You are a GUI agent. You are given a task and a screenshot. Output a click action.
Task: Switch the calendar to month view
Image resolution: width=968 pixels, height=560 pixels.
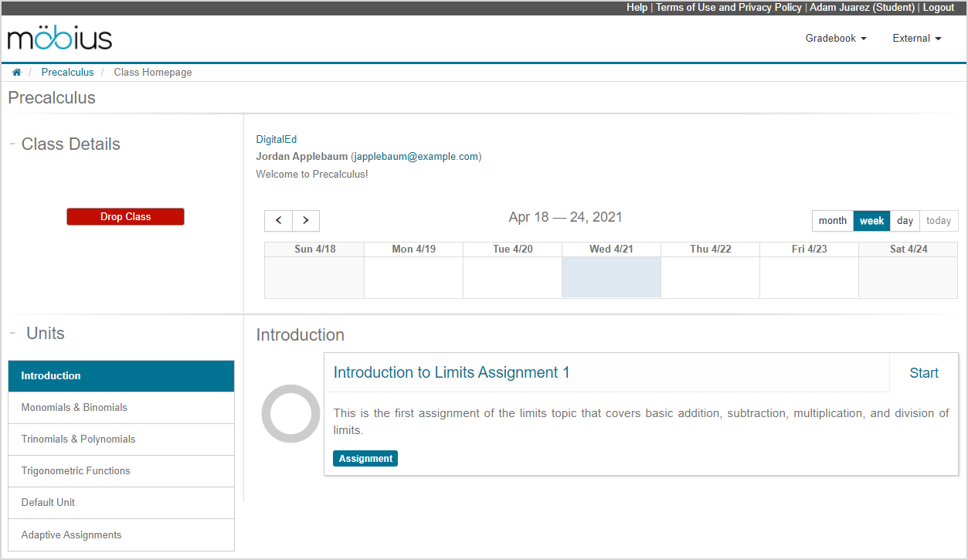832,220
